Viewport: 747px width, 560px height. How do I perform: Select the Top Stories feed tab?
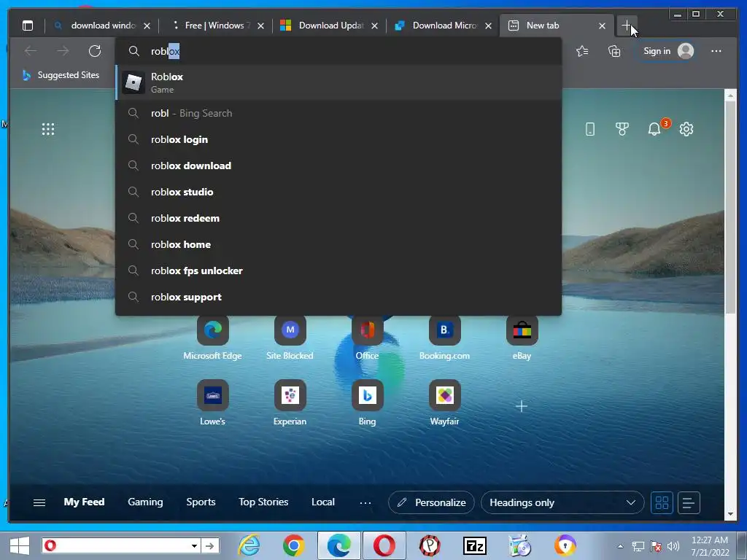(263, 502)
